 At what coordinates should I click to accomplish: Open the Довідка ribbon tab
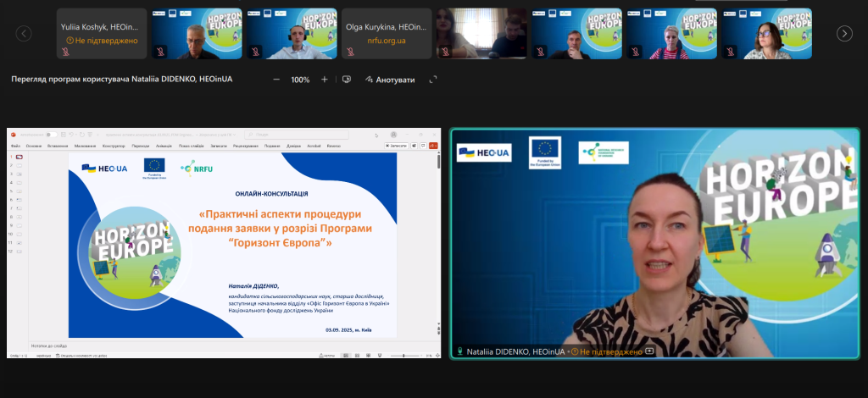(x=294, y=146)
